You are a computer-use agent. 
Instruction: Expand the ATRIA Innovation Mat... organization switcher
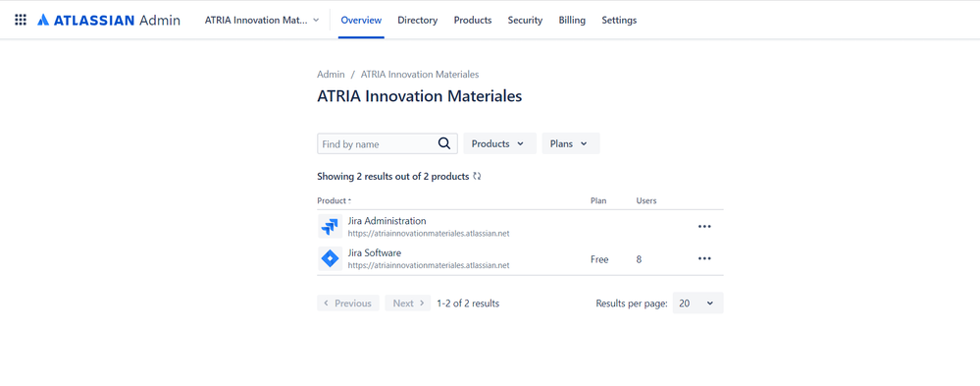[262, 20]
